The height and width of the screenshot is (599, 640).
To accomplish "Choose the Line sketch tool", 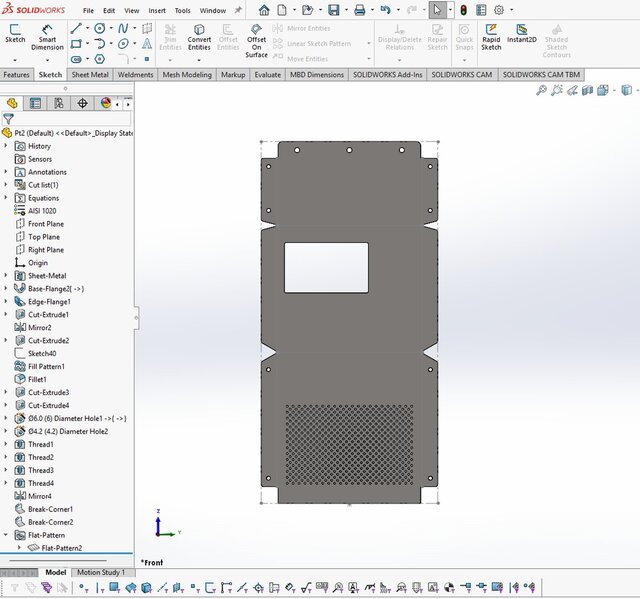I will coord(76,28).
